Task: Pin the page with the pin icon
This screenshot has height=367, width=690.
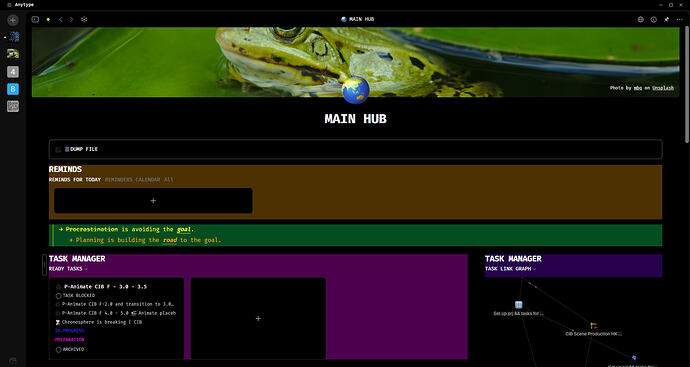Action: tap(666, 19)
